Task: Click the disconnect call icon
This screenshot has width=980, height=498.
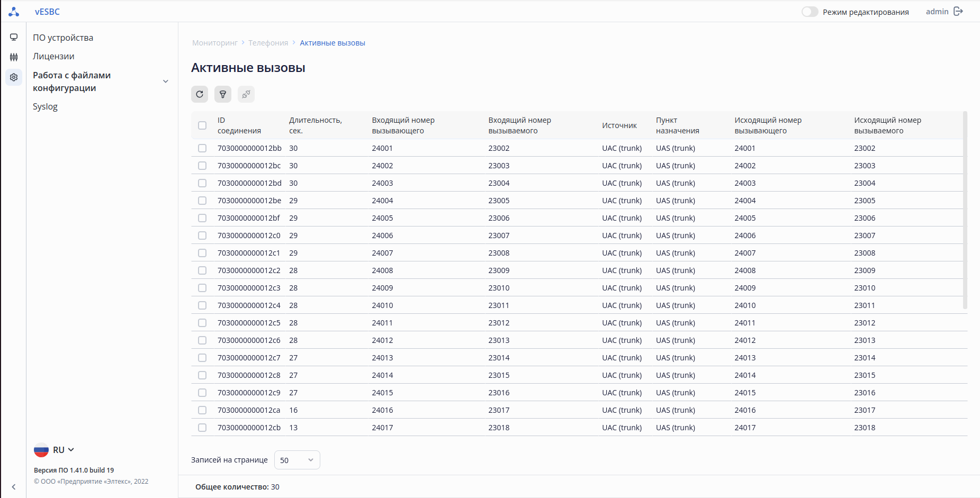Action: [x=246, y=94]
